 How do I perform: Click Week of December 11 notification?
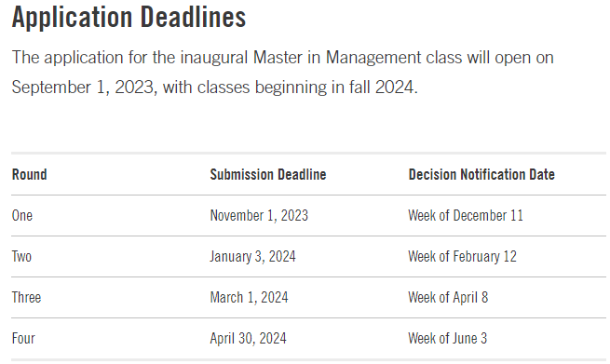point(466,215)
